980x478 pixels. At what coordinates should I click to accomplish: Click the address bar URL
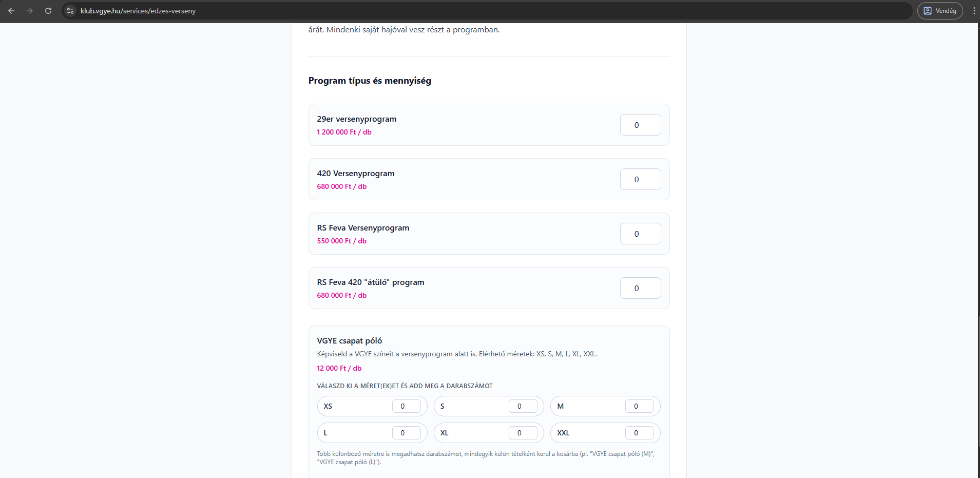[x=138, y=11]
